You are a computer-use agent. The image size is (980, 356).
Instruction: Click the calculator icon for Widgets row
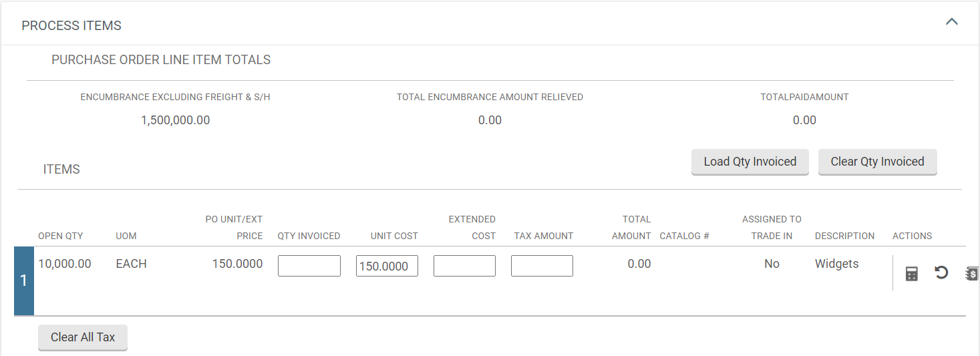pos(911,273)
